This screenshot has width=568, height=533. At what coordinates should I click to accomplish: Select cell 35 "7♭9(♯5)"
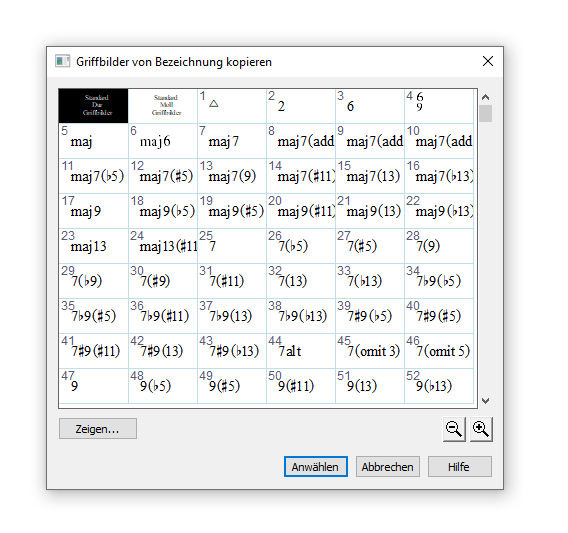coord(93,316)
